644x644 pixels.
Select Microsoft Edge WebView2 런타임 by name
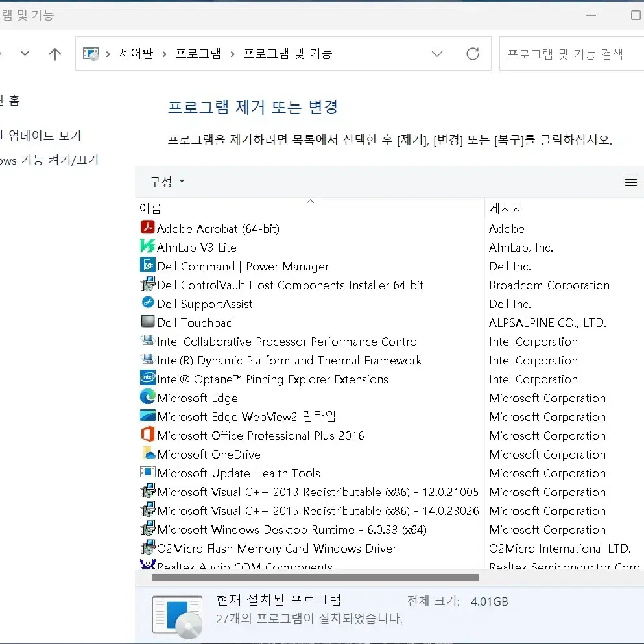(x=246, y=416)
